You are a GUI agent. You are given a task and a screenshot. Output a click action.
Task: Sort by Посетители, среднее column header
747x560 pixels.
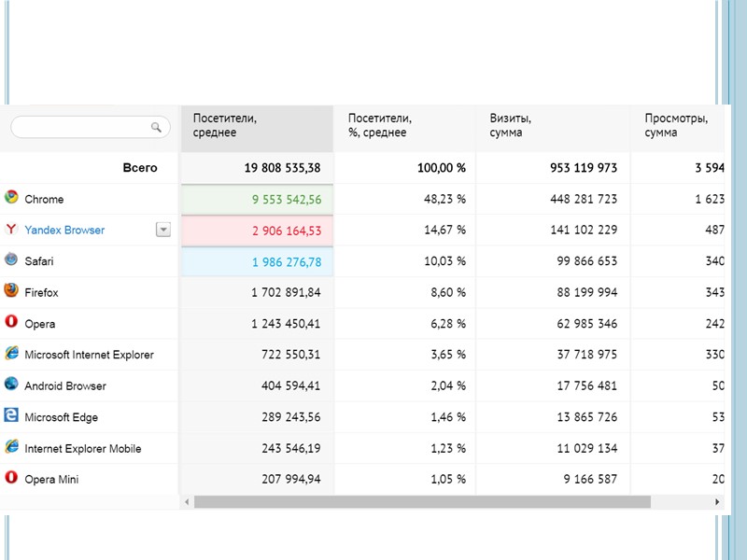[225, 126]
